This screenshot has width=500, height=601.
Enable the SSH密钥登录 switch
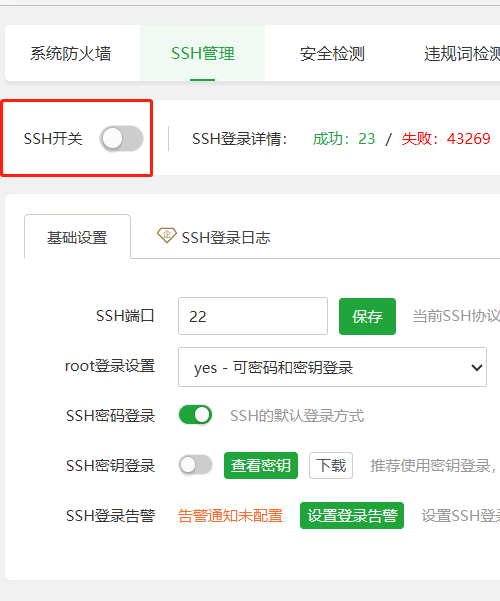point(196,465)
